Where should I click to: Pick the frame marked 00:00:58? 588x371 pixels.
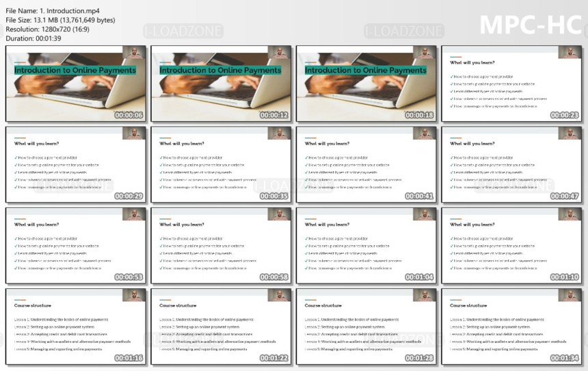(221, 246)
